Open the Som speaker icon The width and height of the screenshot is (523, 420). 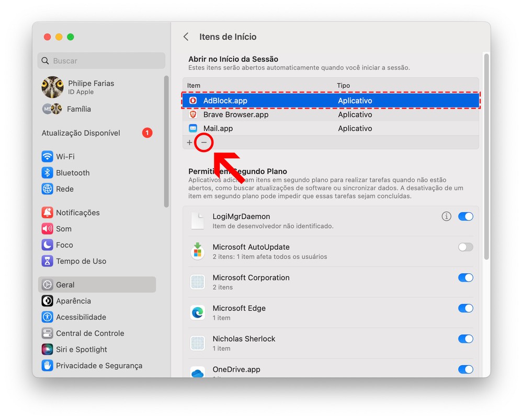[x=48, y=228]
